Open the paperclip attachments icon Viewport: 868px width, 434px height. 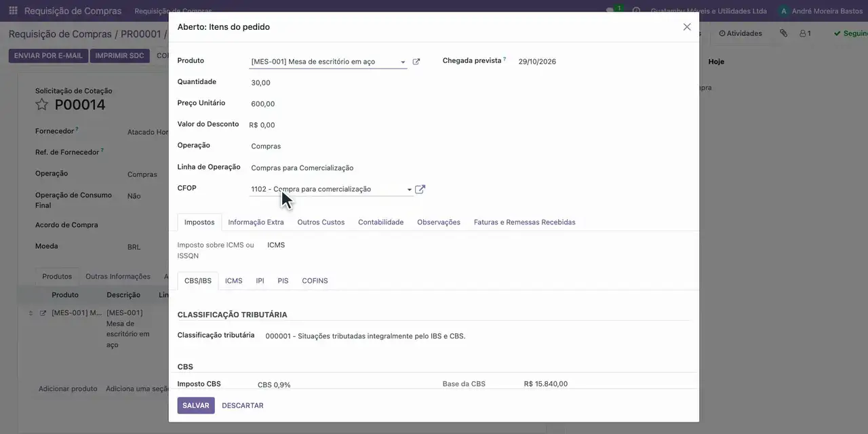(x=783, y=33)
